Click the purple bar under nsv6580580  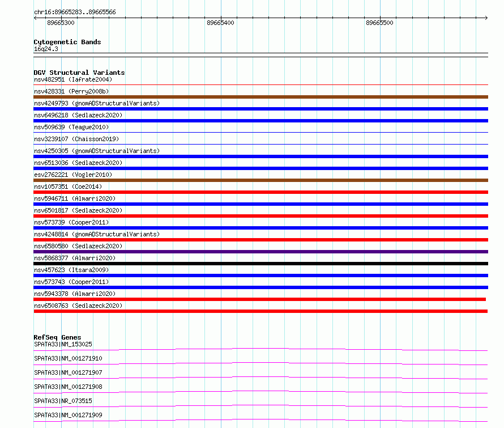point(260,252)
